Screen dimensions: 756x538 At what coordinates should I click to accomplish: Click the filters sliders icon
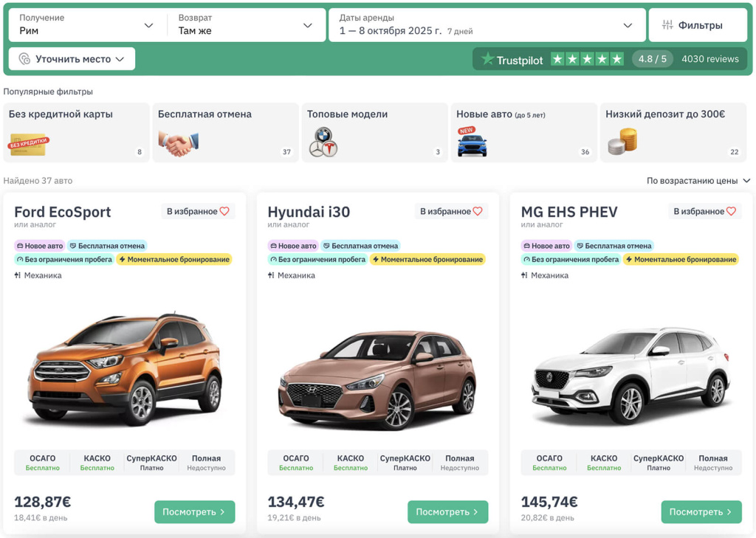[x=667, y=25]
